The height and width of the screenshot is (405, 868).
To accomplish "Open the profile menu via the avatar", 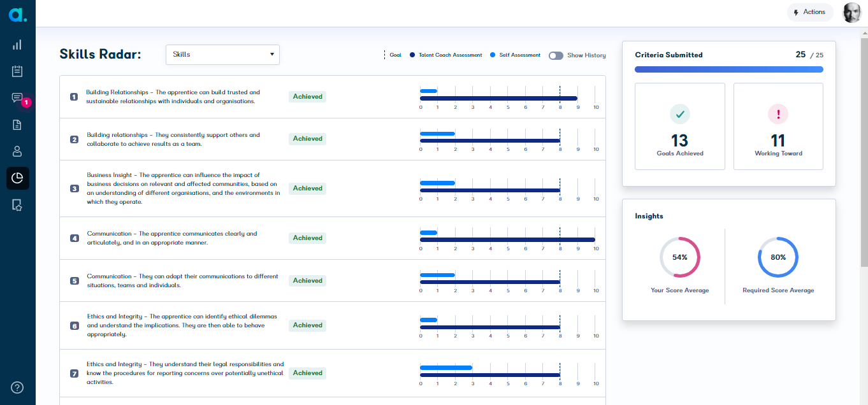I will coord(852,12).
